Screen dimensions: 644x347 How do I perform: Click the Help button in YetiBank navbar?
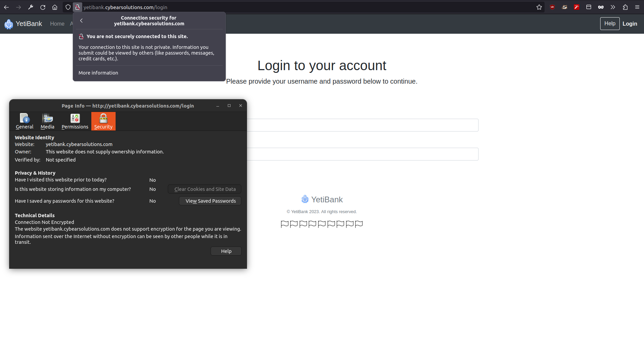tap(610, 24)
